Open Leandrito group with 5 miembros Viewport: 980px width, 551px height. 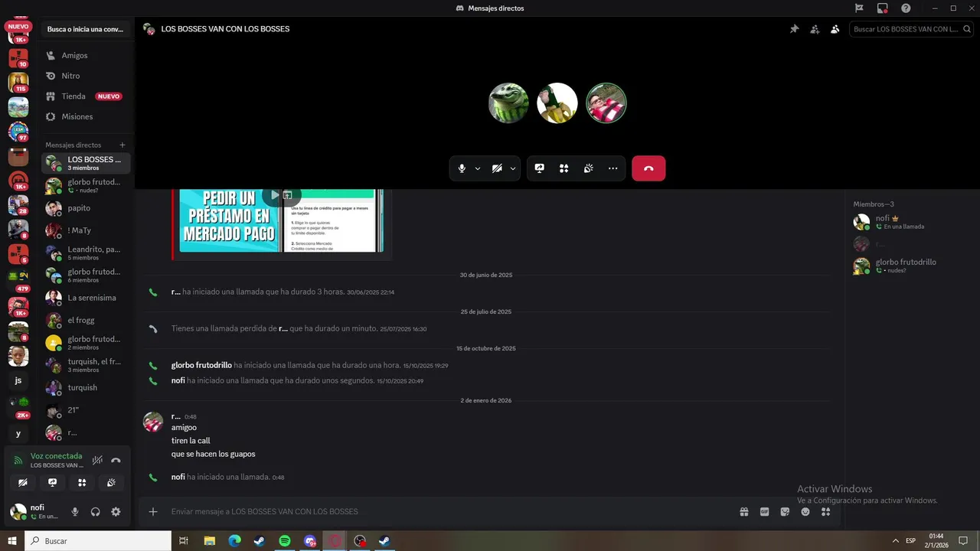(x=86, y=253)
